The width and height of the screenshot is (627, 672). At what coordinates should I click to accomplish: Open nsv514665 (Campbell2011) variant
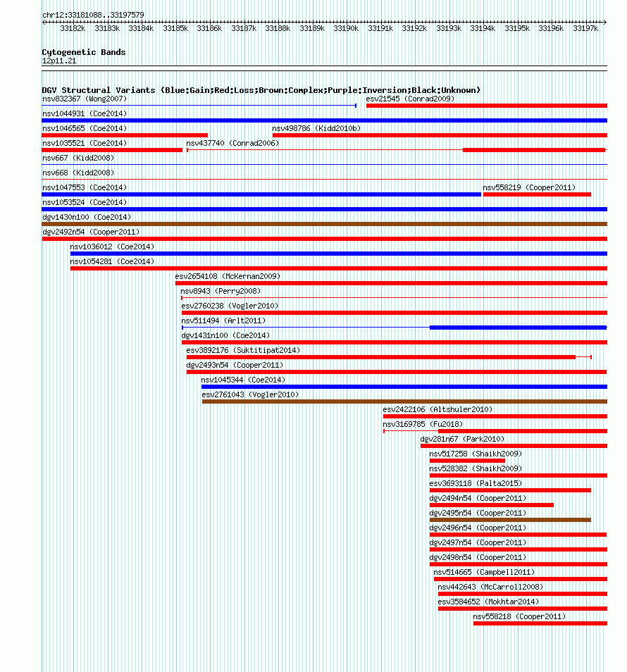(484, 572)
